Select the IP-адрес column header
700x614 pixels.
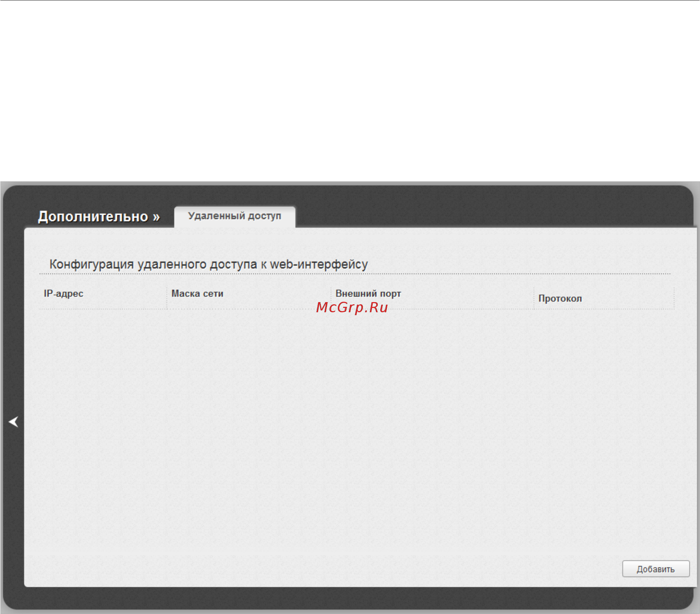coord(64,293)
